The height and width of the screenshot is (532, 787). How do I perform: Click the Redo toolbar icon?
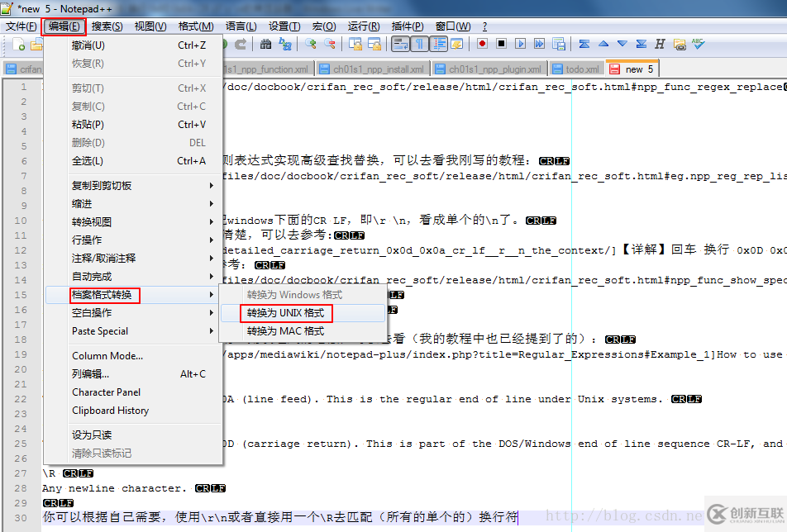pos(241,44)
